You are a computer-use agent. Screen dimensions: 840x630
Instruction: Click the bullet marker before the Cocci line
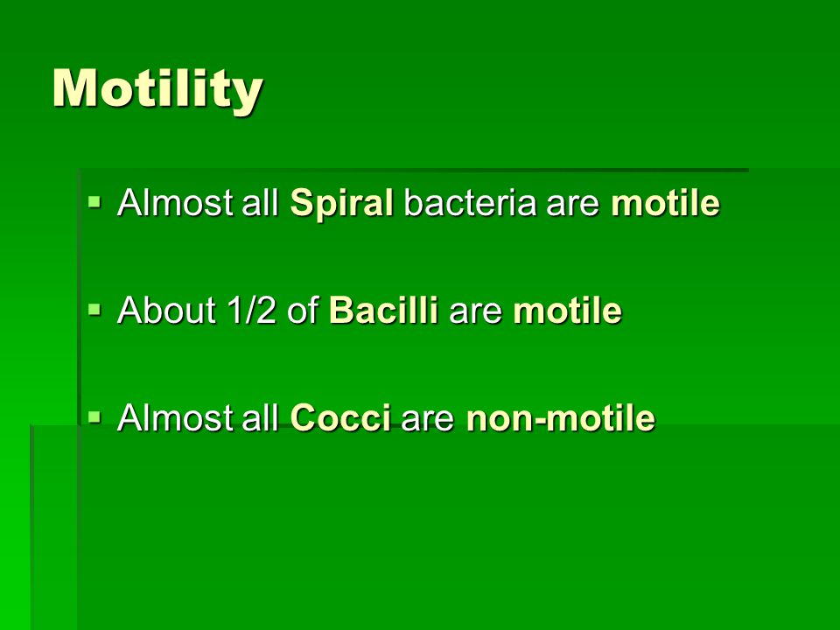(x=94, y=416)
